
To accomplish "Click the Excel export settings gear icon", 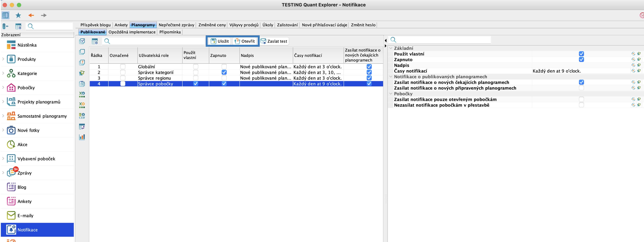I will point(82,105).
